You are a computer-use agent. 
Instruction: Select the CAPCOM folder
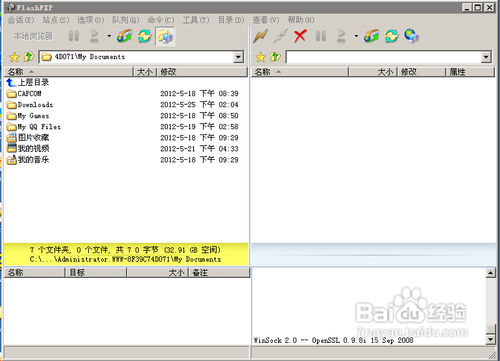pos(24,94)
